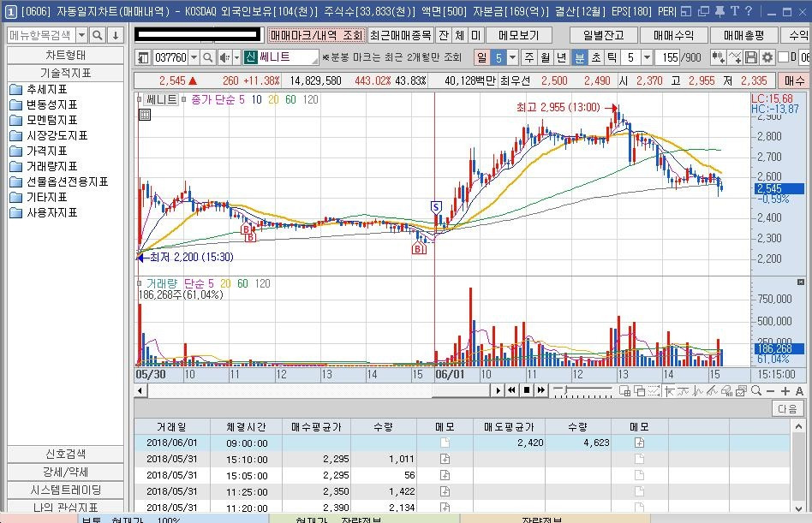Image resolution: width=812 pixels, height=523 pixels.
Task: Click the chart play button
Action: coord(498,390)
